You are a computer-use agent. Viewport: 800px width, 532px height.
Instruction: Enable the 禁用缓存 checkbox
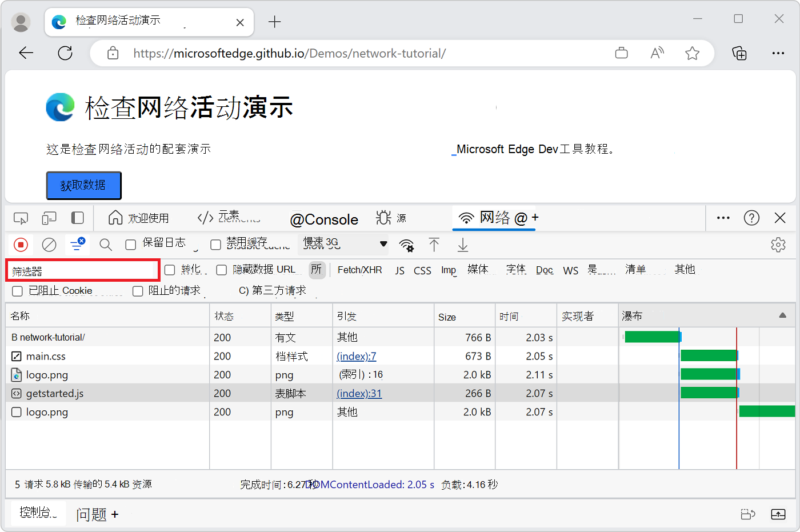(215, 244)
